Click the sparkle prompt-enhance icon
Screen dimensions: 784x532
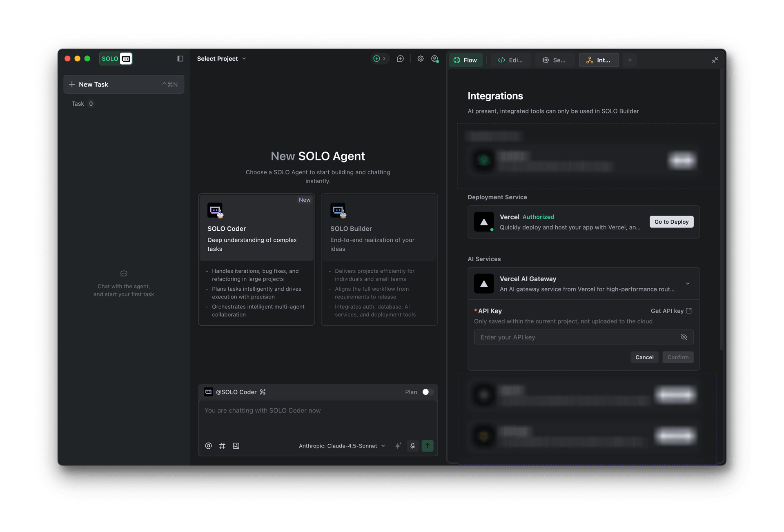[x=398, y=446]
